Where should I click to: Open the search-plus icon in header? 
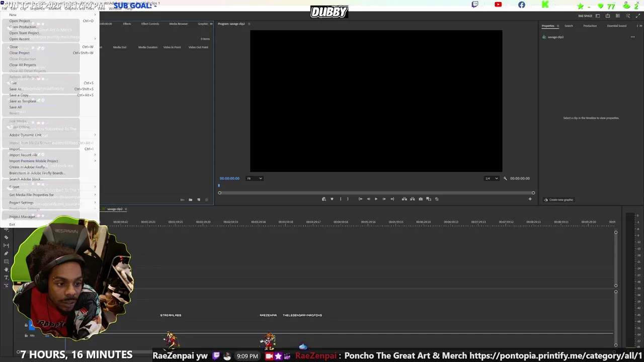tap(628, 16)
